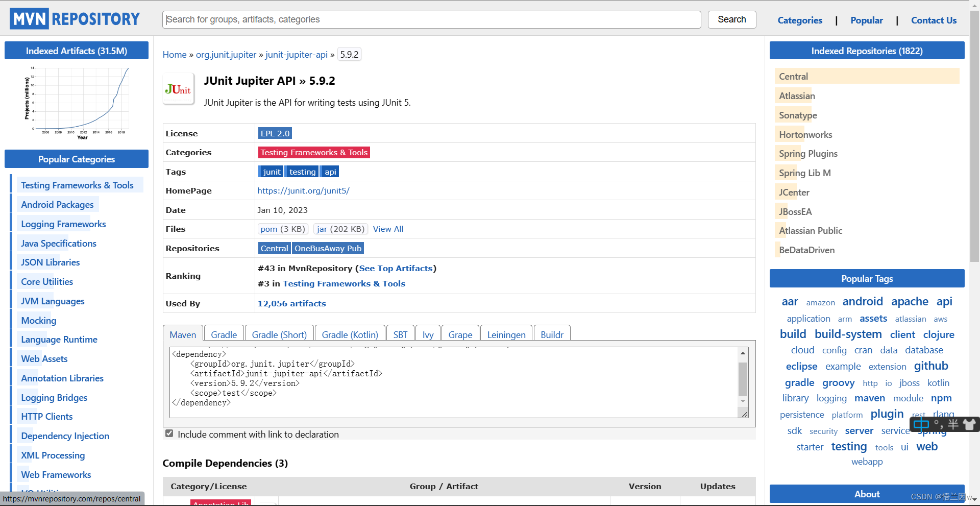Select the testing tag in Tags row

302,172
